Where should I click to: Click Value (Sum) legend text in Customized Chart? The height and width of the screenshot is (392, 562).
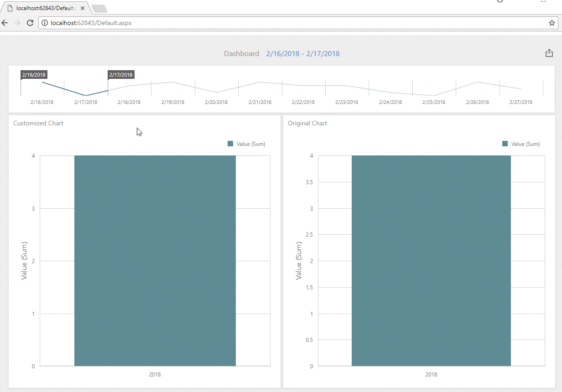click(x=251, y=144)
